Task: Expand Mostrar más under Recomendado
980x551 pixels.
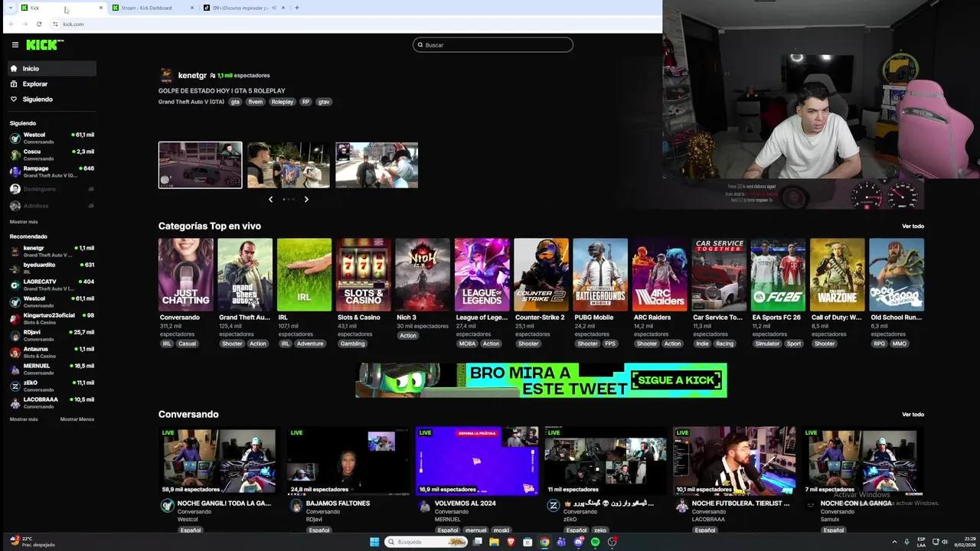Action: (x=24, y=419)
